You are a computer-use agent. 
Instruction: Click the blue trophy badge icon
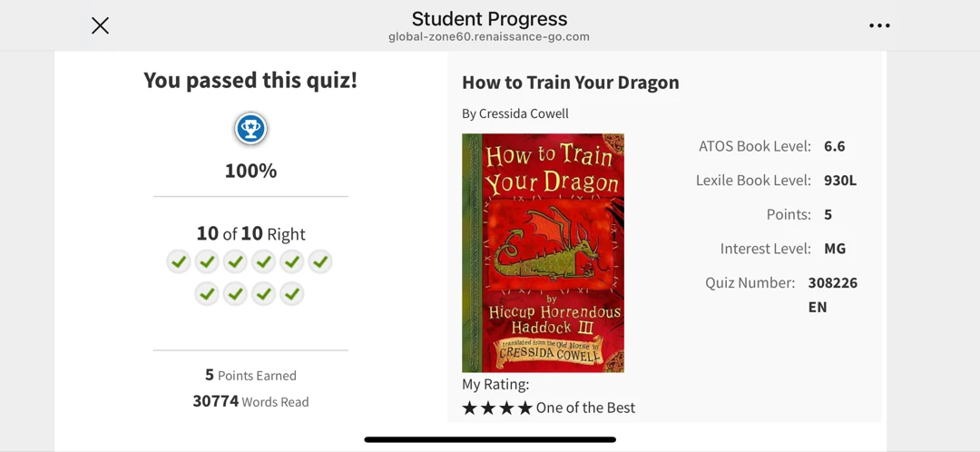pyautogui.click(x=250, y=130)
